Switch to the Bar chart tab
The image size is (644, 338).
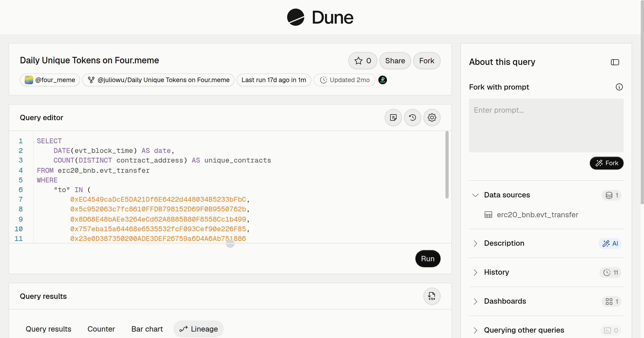point(147,329)
